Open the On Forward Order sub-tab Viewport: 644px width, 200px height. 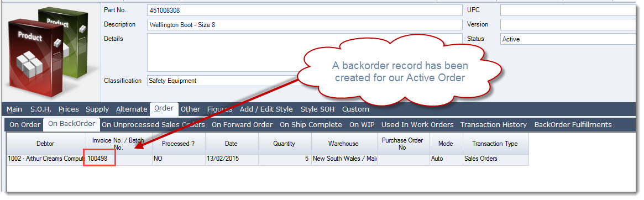point(242,124)
